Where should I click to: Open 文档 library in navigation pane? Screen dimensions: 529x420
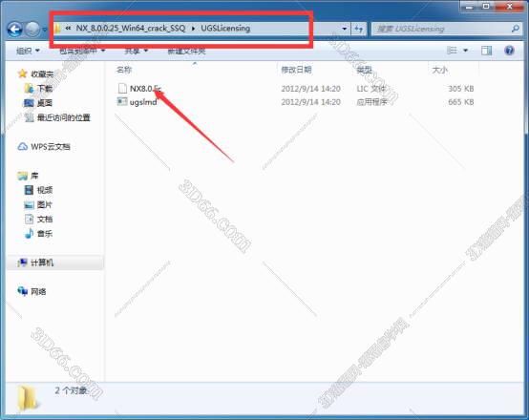pyautogui.click(x=45, y=220)
